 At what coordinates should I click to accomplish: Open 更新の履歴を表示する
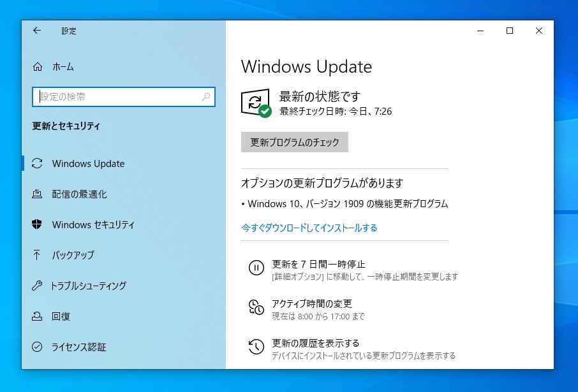[316, 344]
